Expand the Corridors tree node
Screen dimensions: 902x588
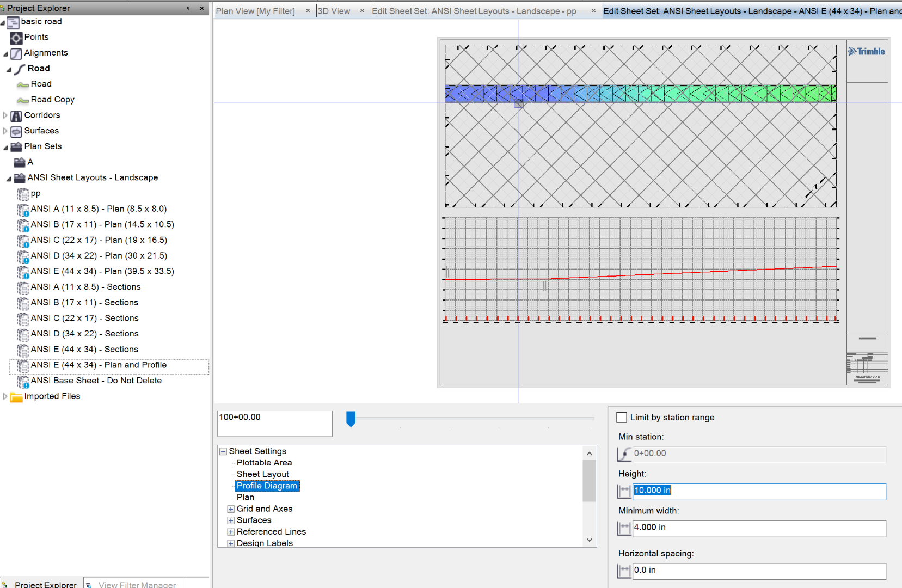point(5,115)
